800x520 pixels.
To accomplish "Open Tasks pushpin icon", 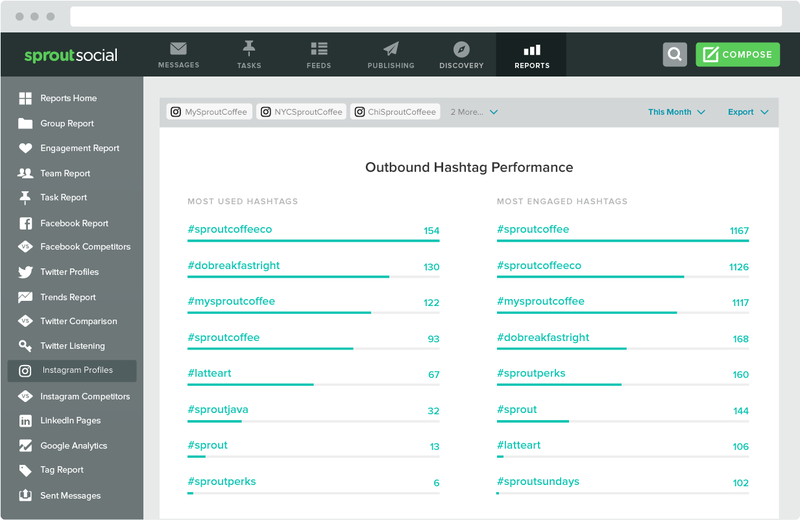I will click(248, 48).
